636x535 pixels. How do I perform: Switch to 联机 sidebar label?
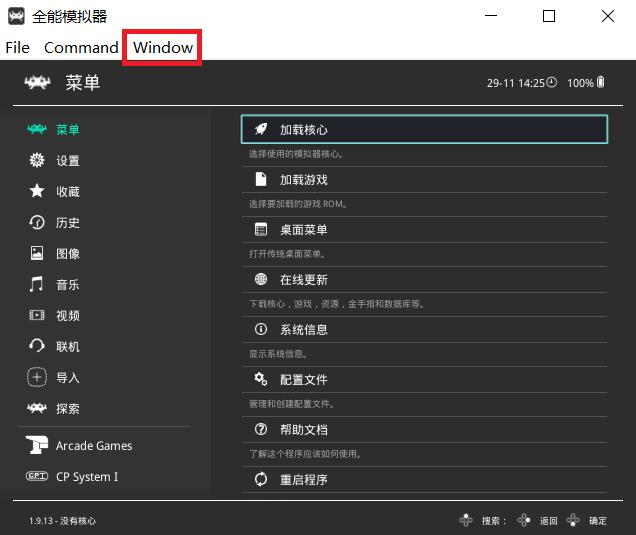pyautogui.click(x=68, y=347)
